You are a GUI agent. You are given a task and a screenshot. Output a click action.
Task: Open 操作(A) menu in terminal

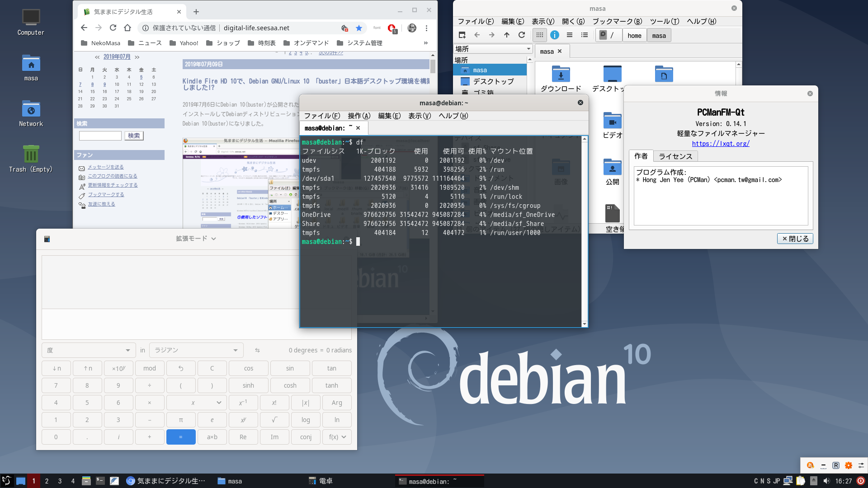coord(359,116)
